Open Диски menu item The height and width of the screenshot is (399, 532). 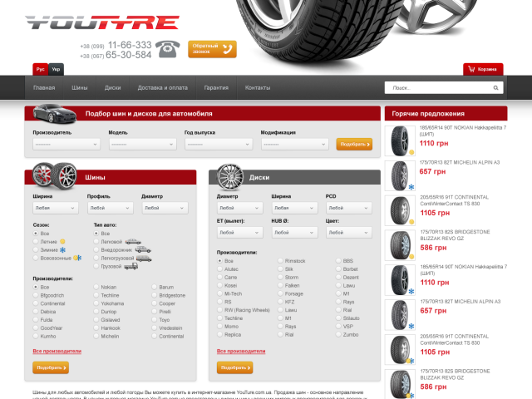tap(113, 88)
